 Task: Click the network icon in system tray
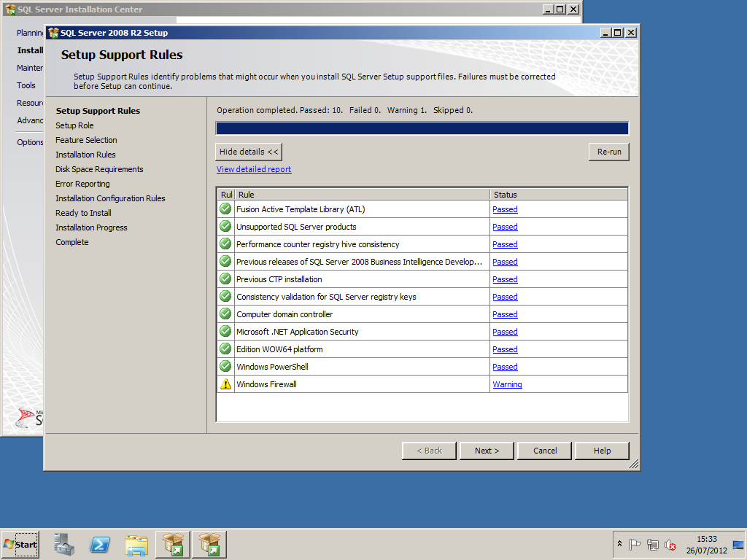pos(653,544)
